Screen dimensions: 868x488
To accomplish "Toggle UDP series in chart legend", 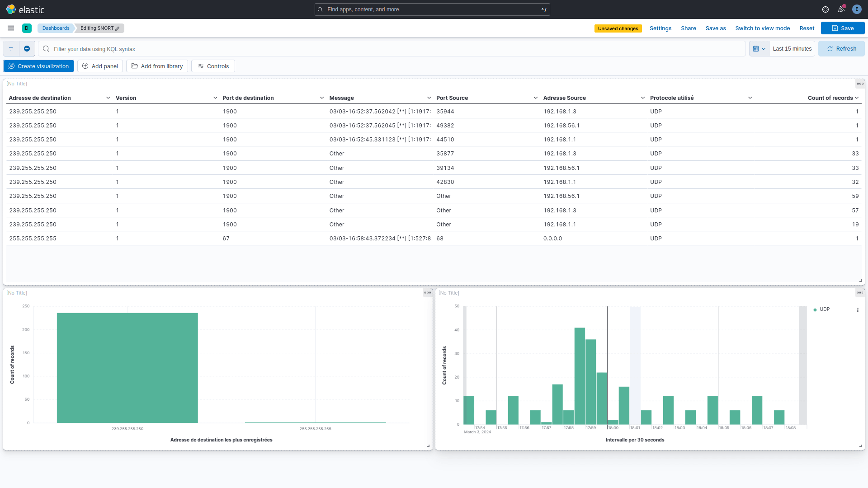I will [824, 310].
